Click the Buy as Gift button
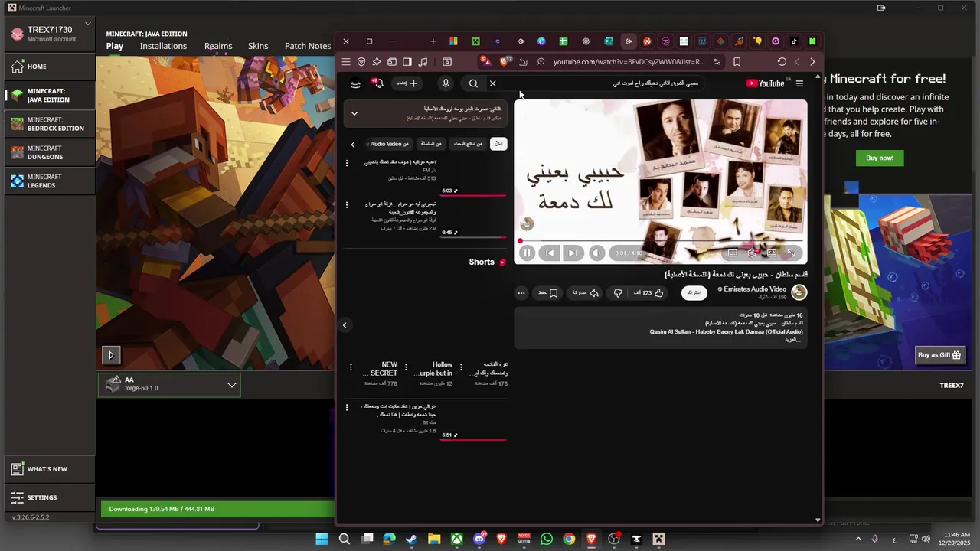The image size is (980, 551). (939, 354)
